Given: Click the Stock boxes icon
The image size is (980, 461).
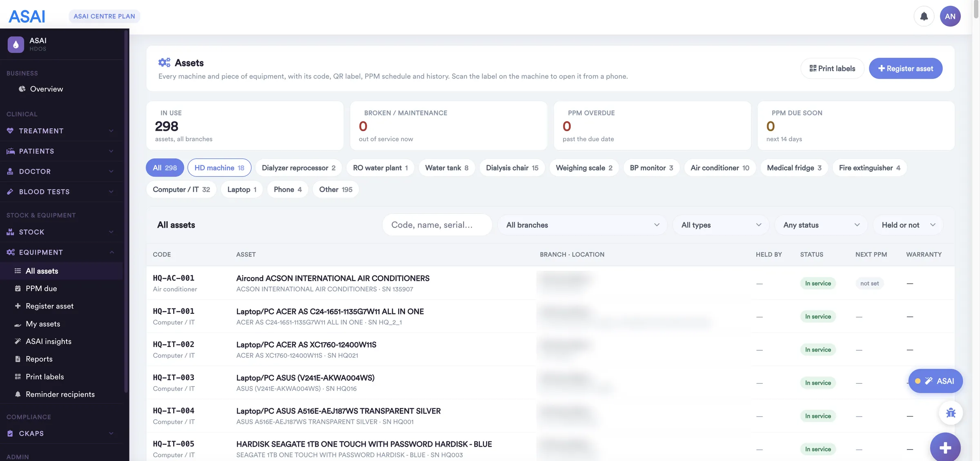Looking at the screenshot, I should click(x=10, y=232).
